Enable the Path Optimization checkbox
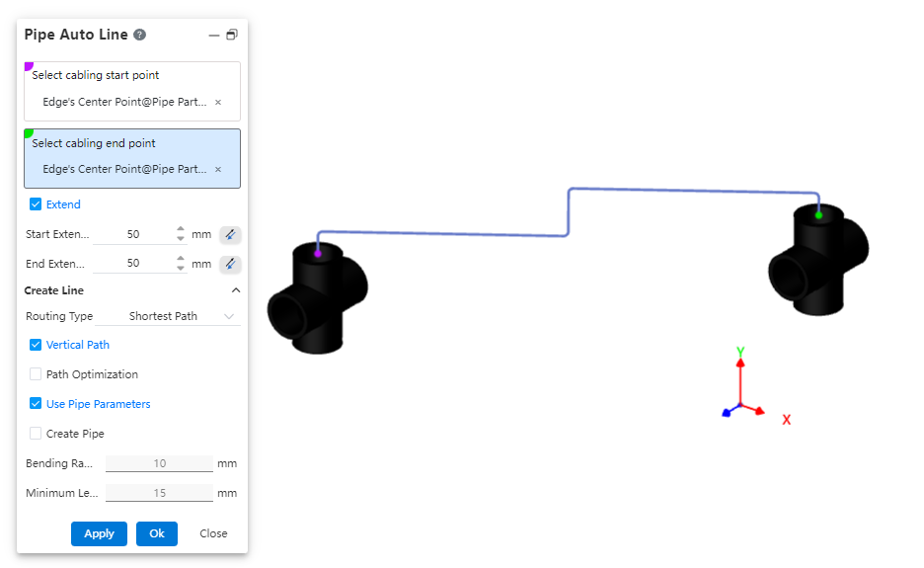The height and width of the screenshot is (568, 924). (x=37, y=374)
